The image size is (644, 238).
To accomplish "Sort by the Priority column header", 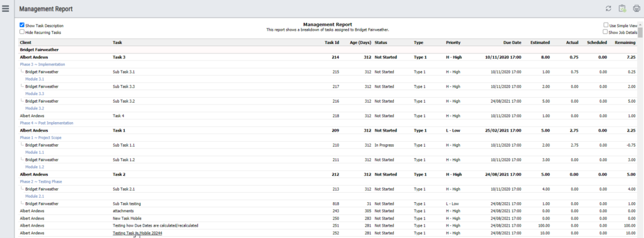I will [x=453, y=42].
